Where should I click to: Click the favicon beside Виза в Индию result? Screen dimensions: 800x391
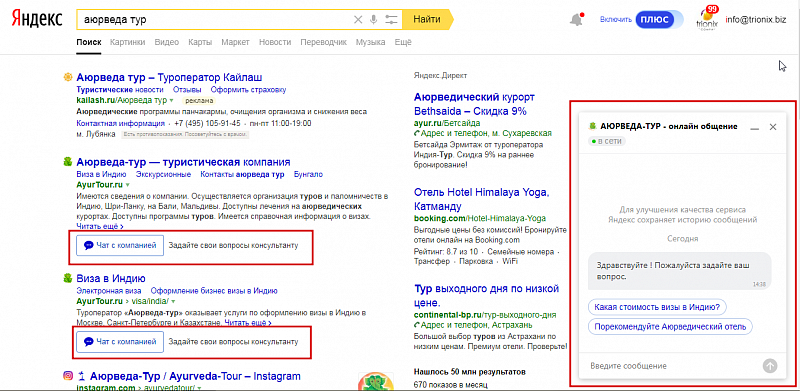tap(67, 278)
